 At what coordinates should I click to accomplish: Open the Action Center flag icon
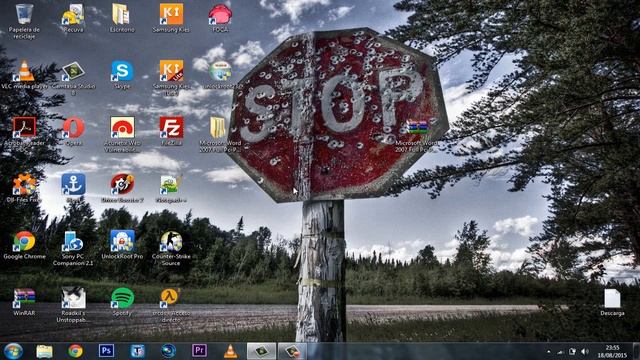click(572, 351)
